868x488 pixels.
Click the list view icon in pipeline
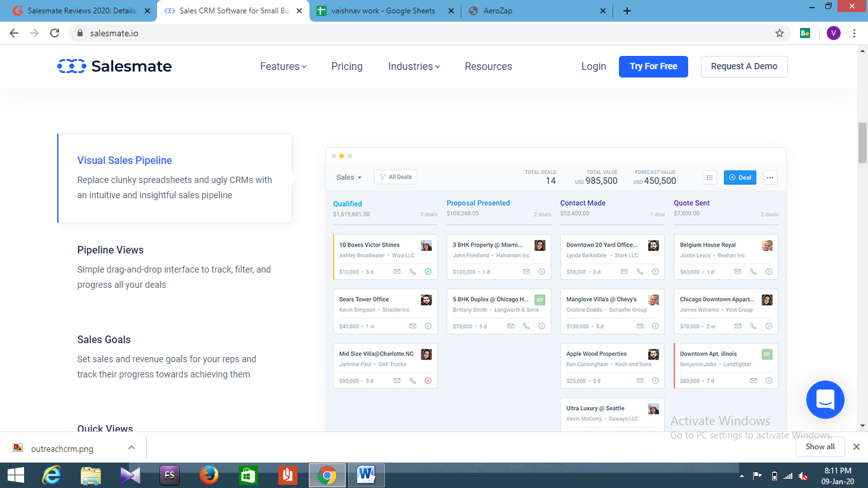[x=710, y=177]
